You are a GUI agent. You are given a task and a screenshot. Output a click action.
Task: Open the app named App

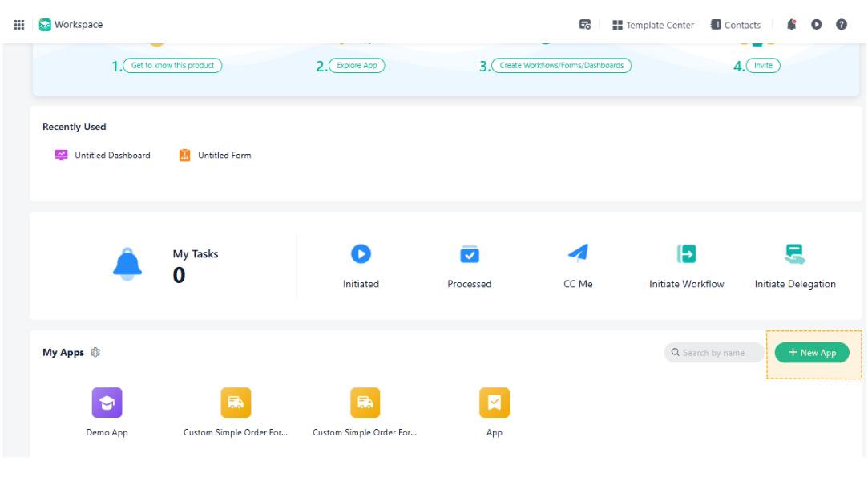click(495, 403)
